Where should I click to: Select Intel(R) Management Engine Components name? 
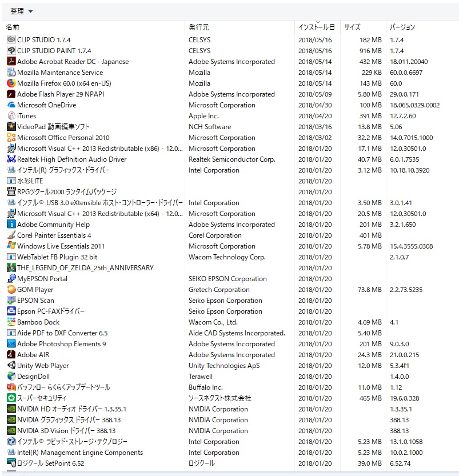pyautogui.click(x=80, y=453)
